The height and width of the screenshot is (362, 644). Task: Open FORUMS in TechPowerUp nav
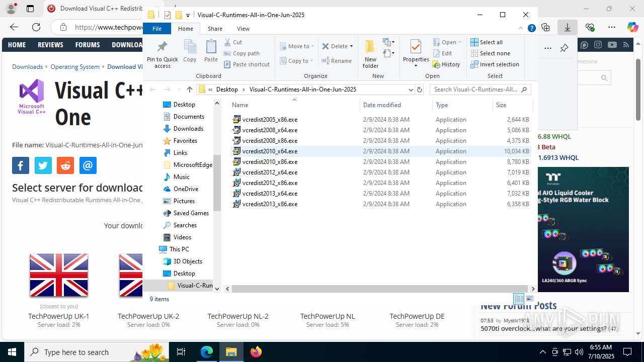pos(88,45)
